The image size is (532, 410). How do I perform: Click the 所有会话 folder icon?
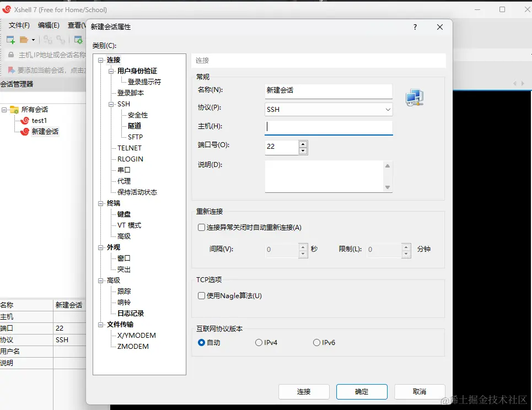pyautogui.click(x=14, y=110)
